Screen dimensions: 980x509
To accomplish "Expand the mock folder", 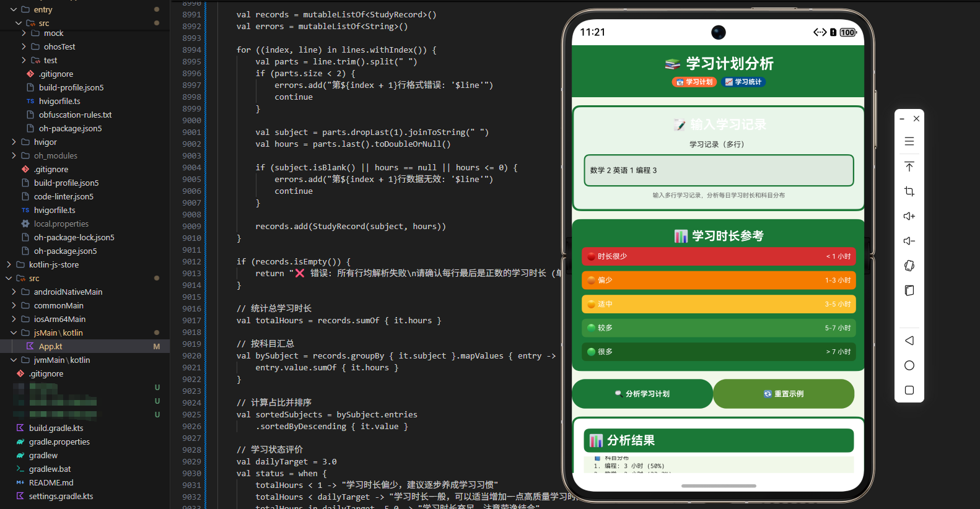I will [24, 33].
